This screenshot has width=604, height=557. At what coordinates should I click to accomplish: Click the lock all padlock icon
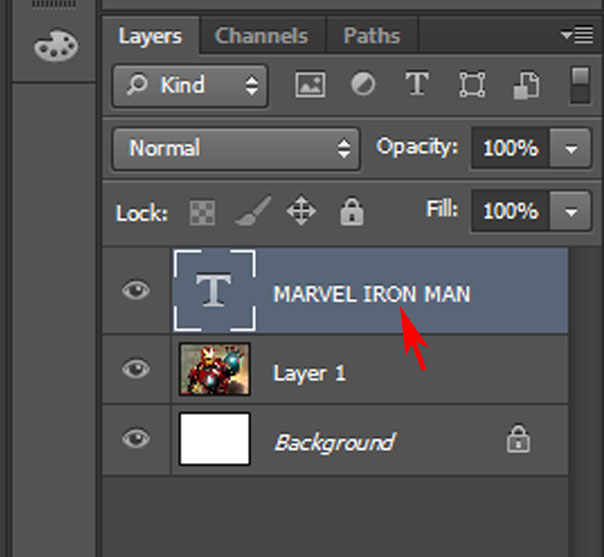tap(350, 212)
